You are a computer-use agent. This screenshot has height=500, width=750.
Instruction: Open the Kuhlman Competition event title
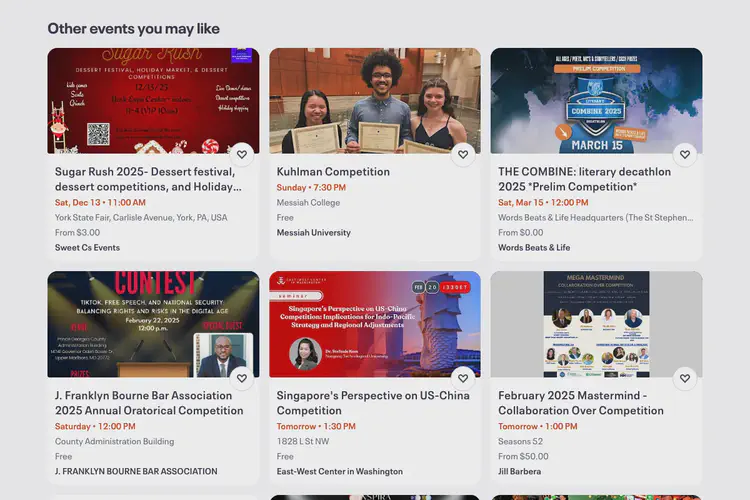tap(333, 172)
